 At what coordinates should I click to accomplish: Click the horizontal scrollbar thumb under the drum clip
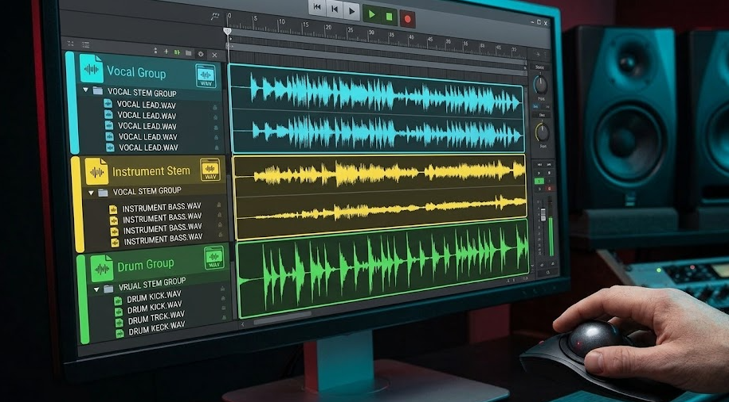[x=282, y=318]
